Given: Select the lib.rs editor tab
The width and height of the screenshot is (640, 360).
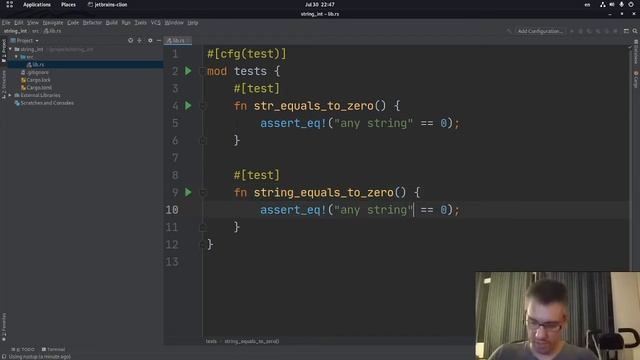Looking at the screenshot, I should 178,40.
